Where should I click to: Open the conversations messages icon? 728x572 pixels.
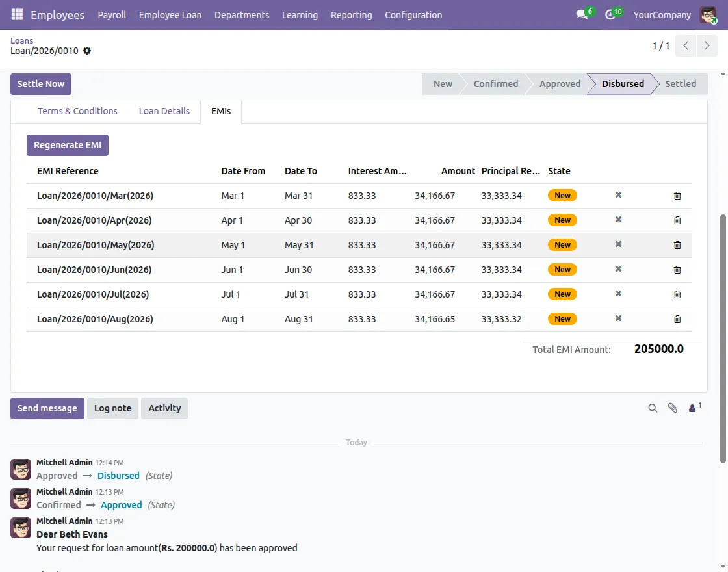(x=582, y=14)
